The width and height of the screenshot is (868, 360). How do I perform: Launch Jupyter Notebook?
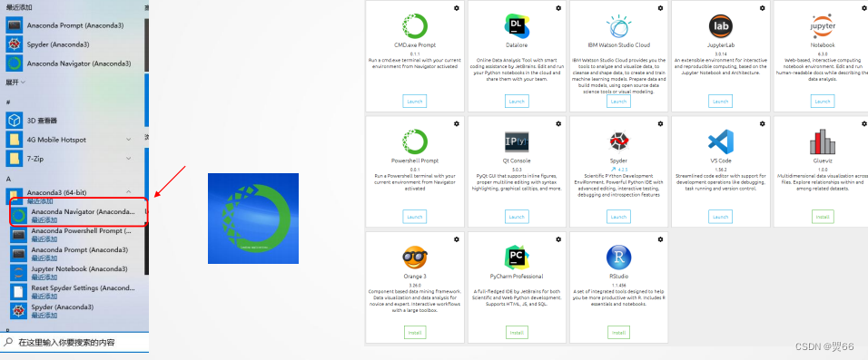823,102
